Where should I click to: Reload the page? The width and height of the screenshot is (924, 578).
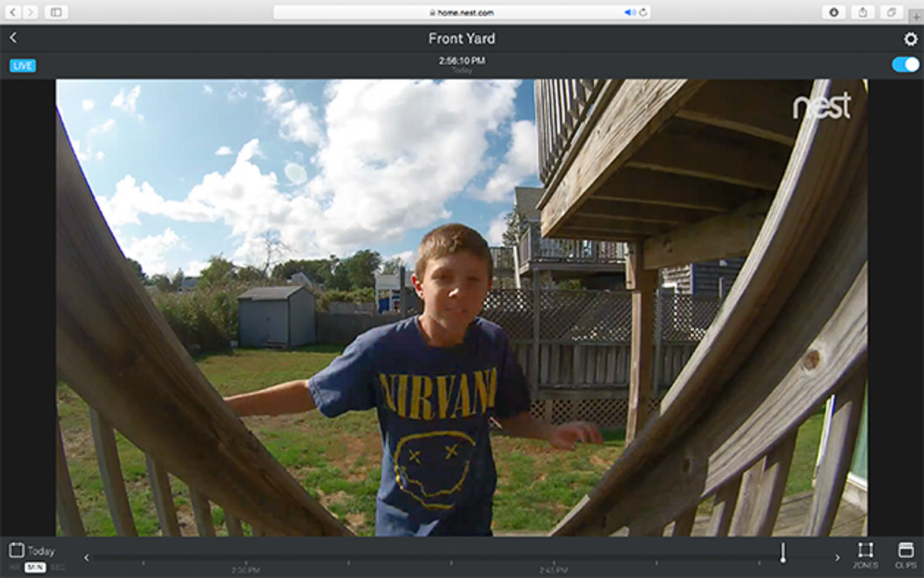pyautogui.click(x=643, y=12)
